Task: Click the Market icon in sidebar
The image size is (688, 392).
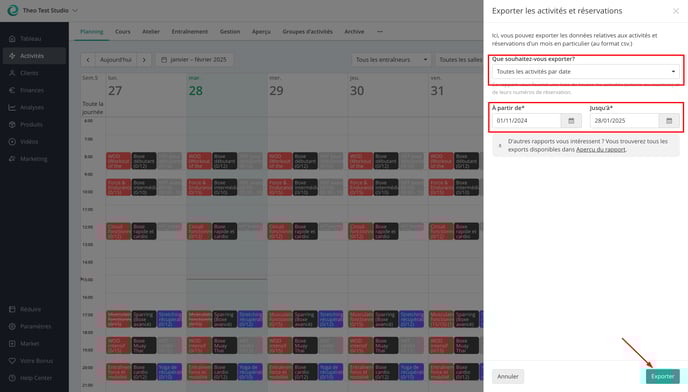Action: pos(12,343)
